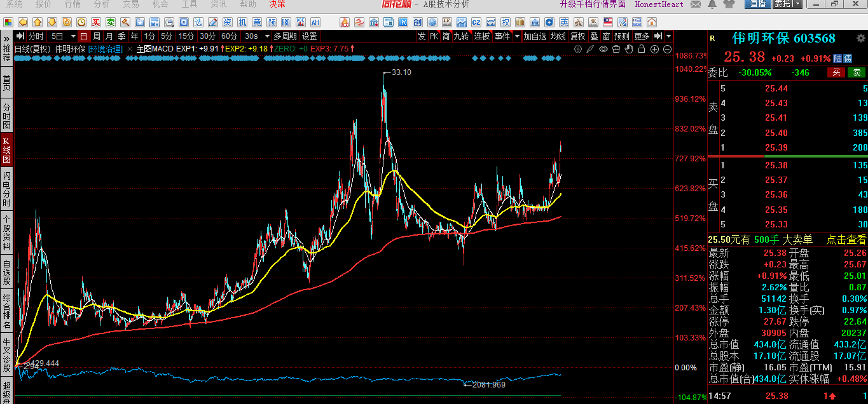Click the 选 stock picker toolbar icon
The height and width of the screenshot is (404, 868).
pos(198,23)
